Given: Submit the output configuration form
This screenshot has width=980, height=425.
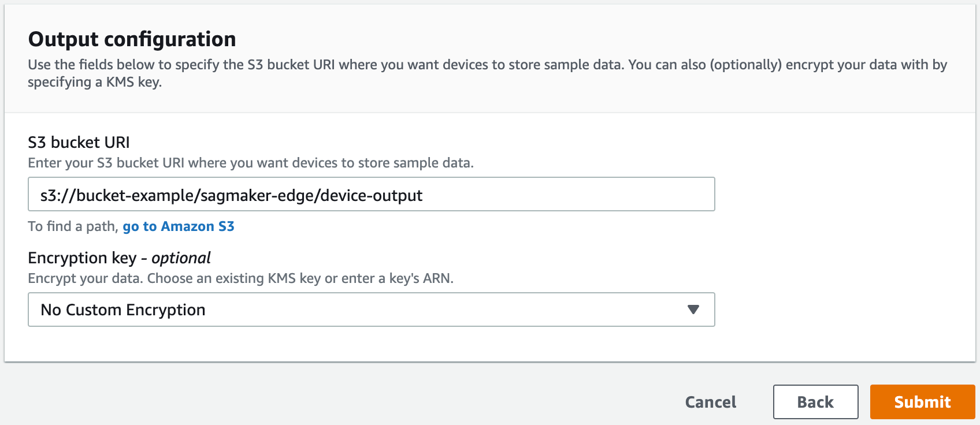Looking at the screenshot, I should click(922, 402).
